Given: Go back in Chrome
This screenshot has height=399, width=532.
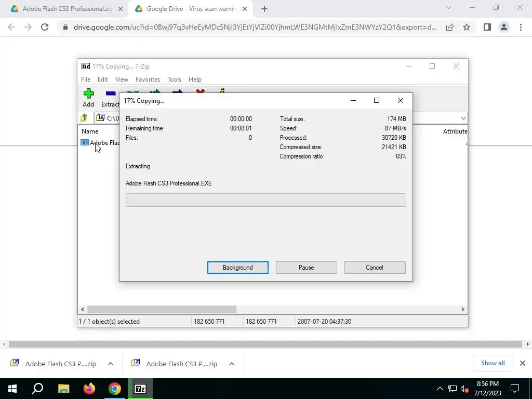Looking at the screenshot, I should click(x=11, y=27).
